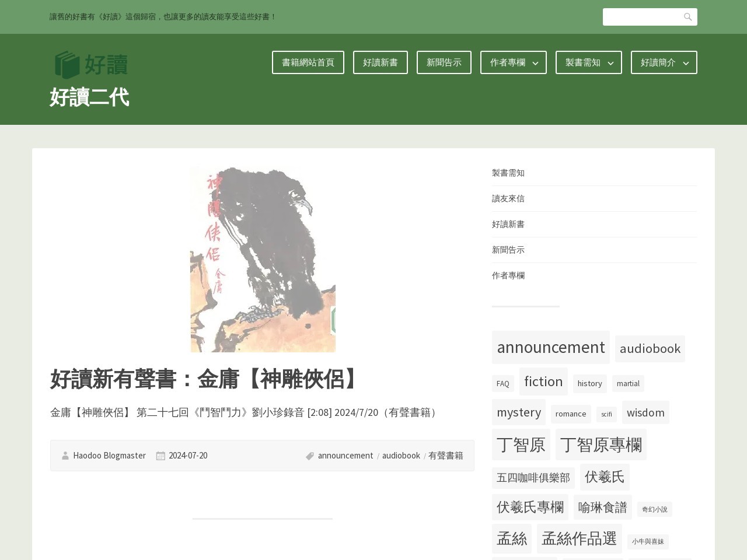Click the calendar date icon
The image size is (747, 560).
click(x=160, y=456)
